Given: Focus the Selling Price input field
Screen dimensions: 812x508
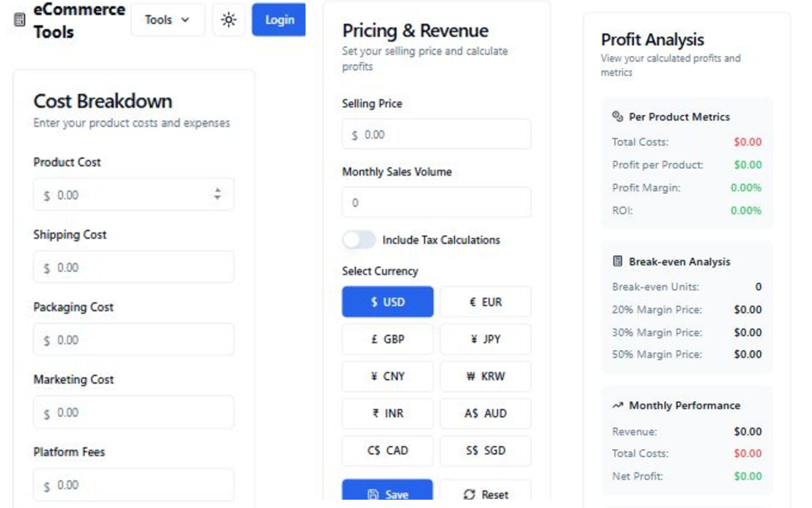Looking at the screenshot, I should click(x=436, y=134).
